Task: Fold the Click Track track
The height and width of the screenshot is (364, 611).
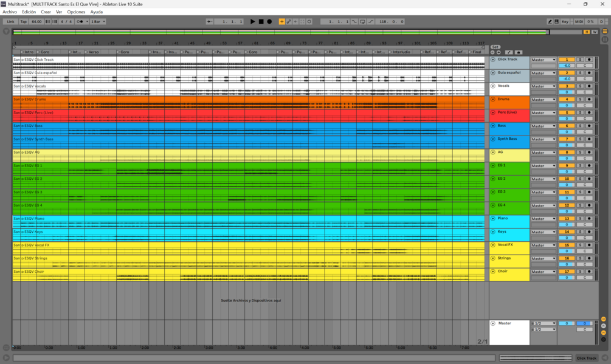Action: coord(493,60)
